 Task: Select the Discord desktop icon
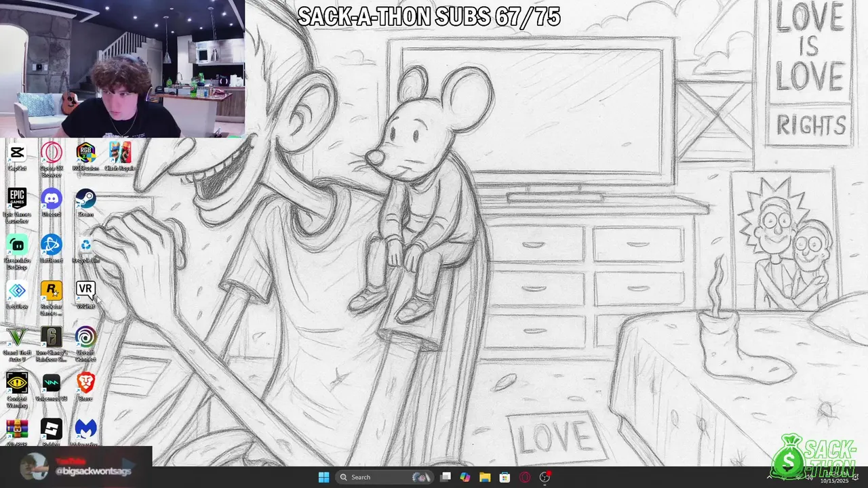click(52, 203)
